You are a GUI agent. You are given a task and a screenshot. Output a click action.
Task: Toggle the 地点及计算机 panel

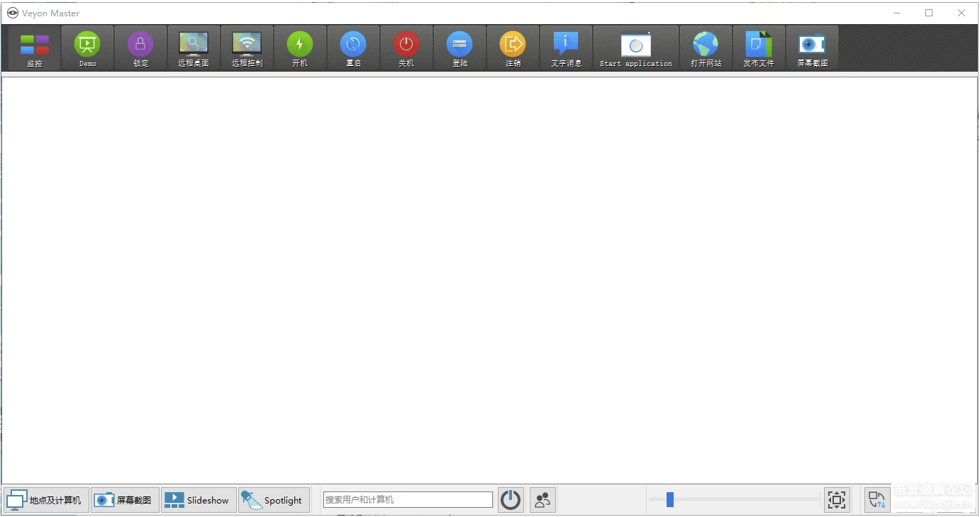pos(45,499)
